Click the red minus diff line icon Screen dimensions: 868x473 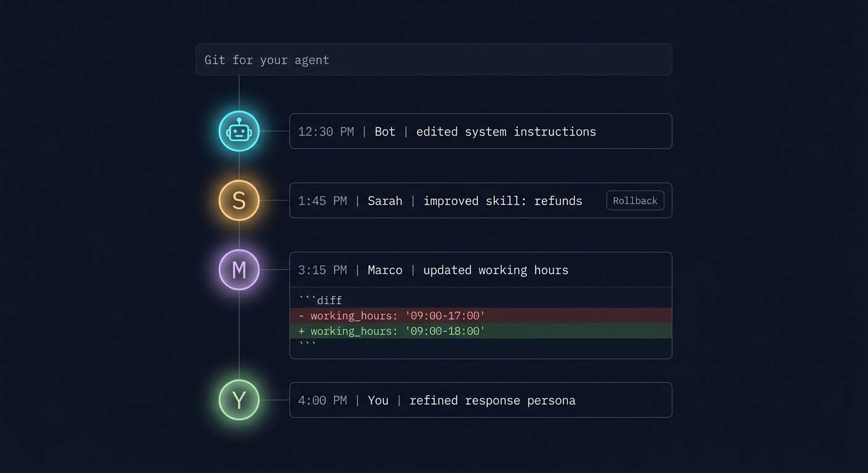300,315
